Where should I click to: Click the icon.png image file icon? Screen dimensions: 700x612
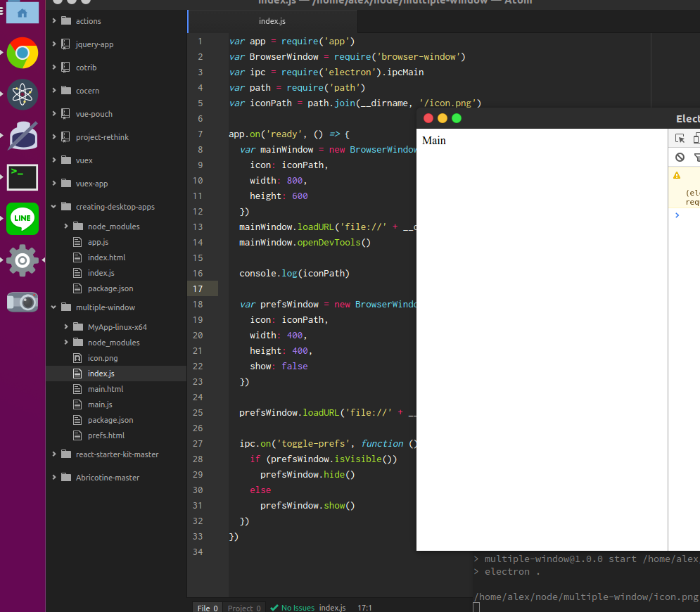[77, 358]
